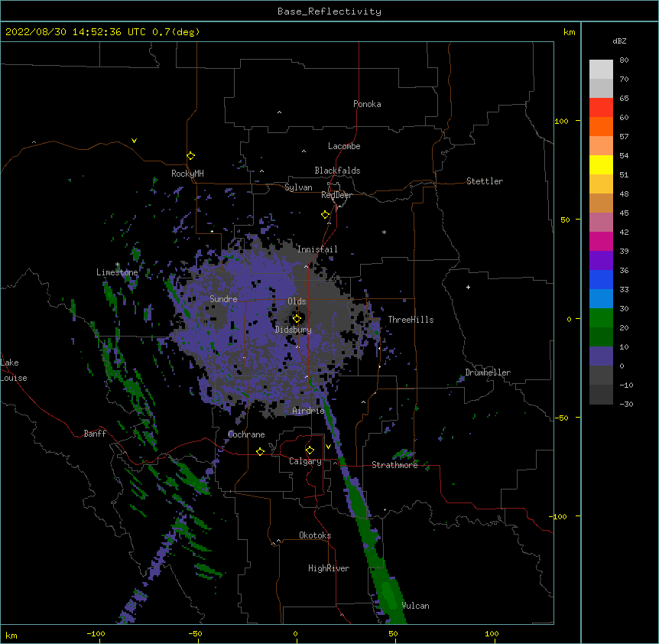Viewport: 659px width, 644px height.
Task: Click the Airdrie city label
Action: pos(308,411)
